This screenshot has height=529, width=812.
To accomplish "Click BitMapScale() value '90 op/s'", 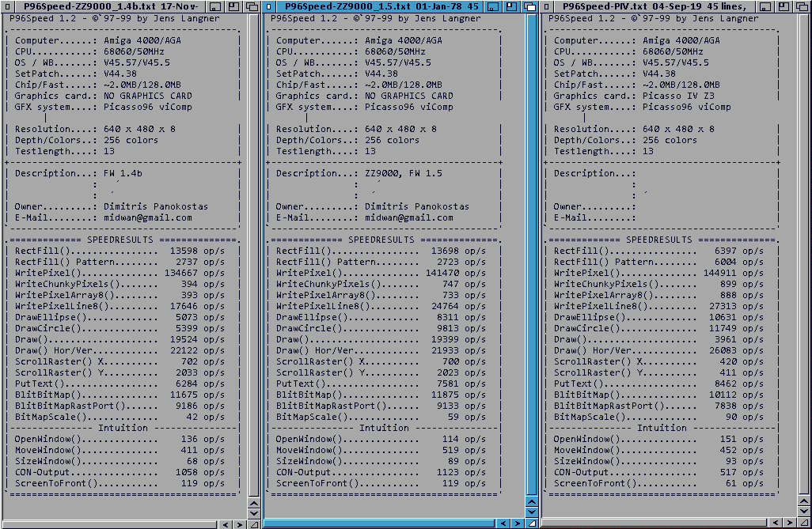I will point(745,418).
